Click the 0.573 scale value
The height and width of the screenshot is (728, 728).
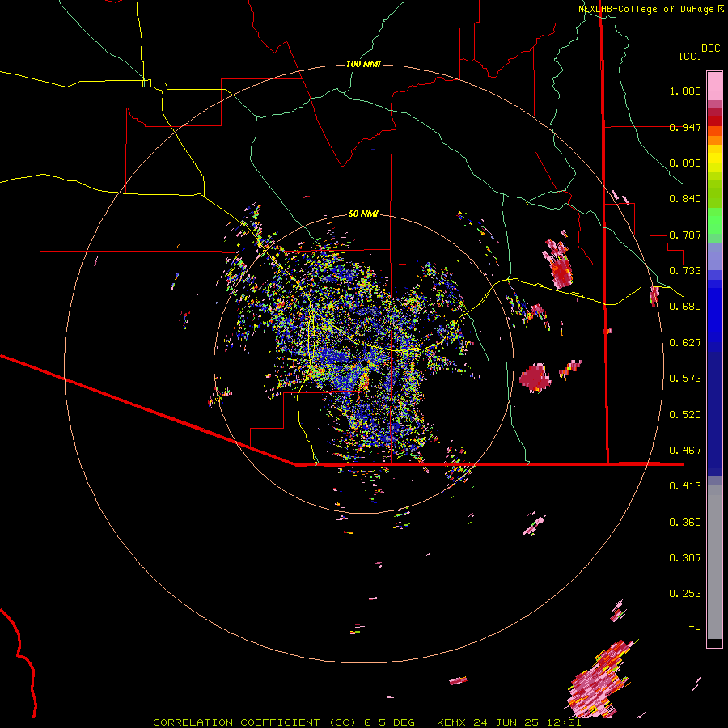685,379
